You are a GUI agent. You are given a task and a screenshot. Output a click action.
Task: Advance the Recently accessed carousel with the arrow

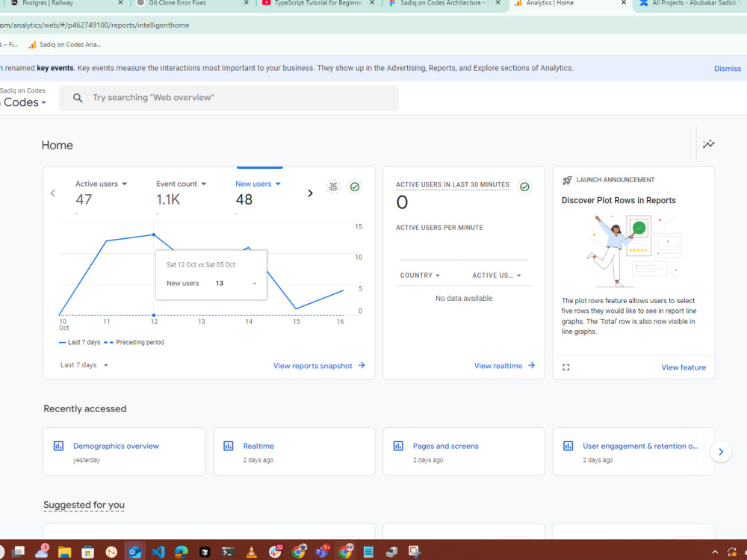721,452
